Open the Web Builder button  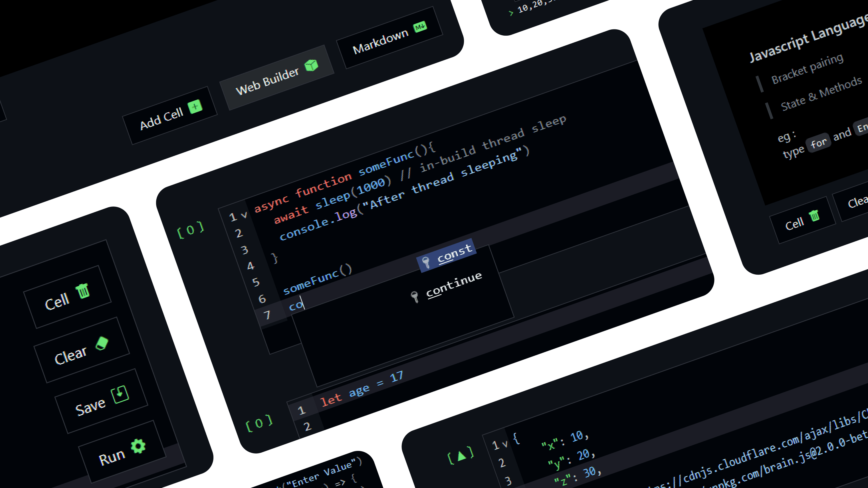[x=277, y=78]
